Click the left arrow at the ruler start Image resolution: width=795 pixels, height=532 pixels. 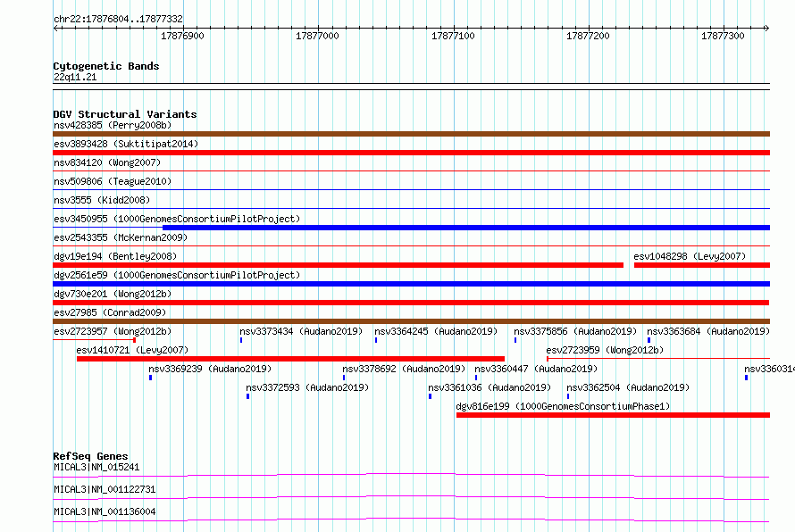tap(55, 28)
